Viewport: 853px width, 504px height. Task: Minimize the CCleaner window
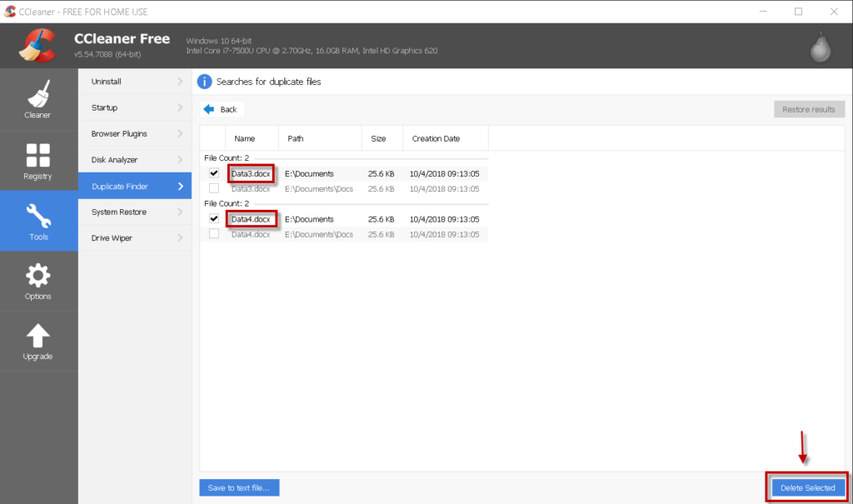coord(763,12)
